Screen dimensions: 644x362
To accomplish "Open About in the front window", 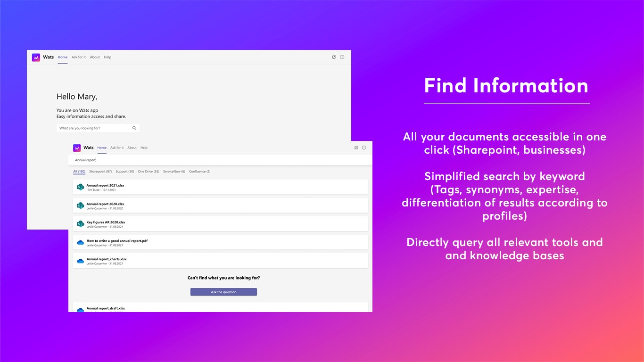I will pyautogui.click(x=132, y=148).
